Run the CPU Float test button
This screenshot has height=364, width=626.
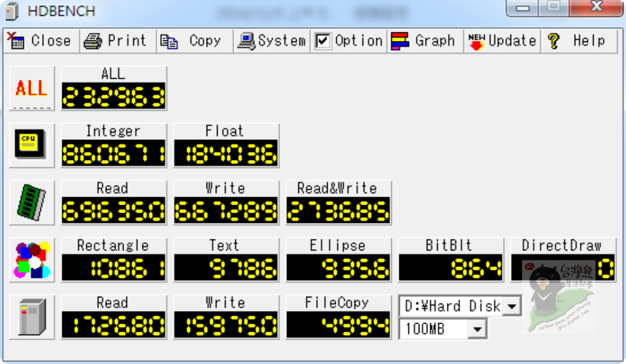[x=226, y=145]
